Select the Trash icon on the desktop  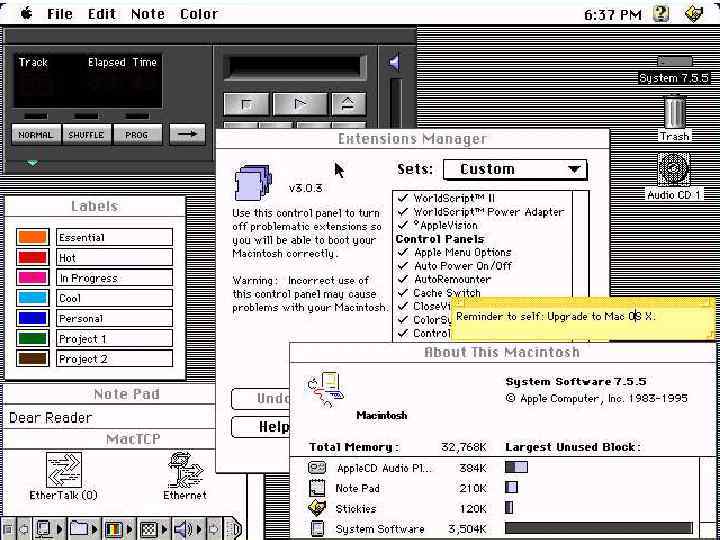(x=675, y=112)
